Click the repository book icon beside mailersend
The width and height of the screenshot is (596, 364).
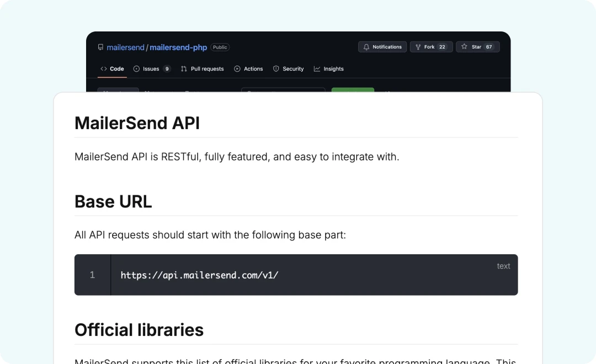100,47
